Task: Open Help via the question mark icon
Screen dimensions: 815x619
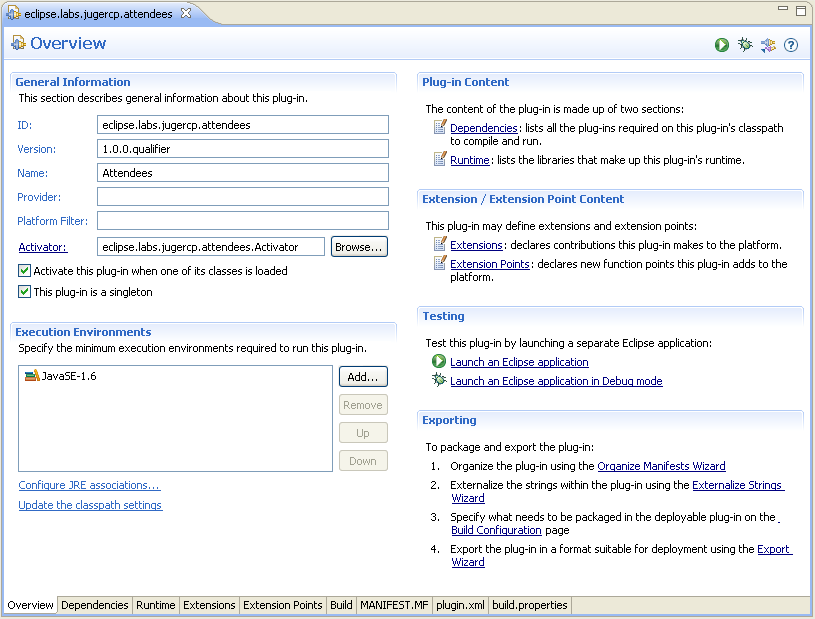Action: click(x=791, y=45)
